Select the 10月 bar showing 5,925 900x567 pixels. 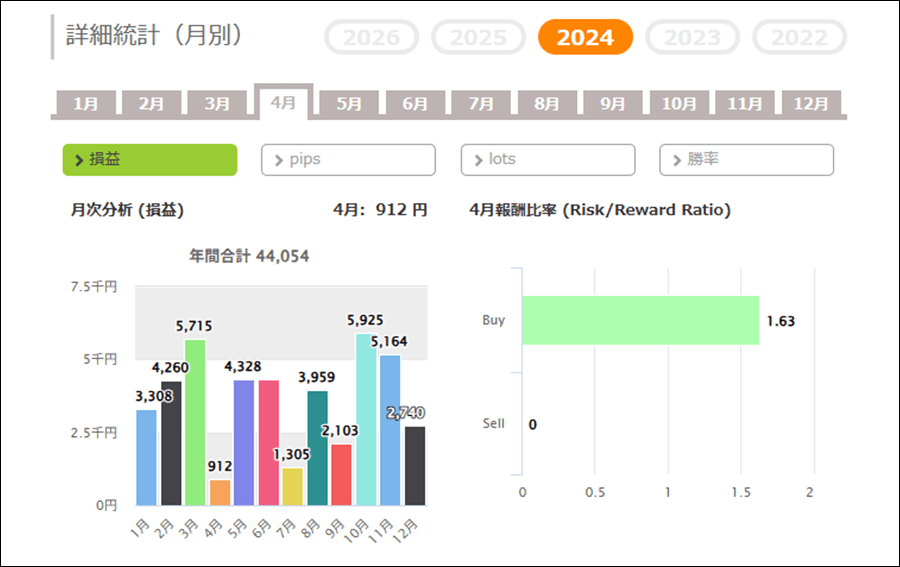pos(366,419)
